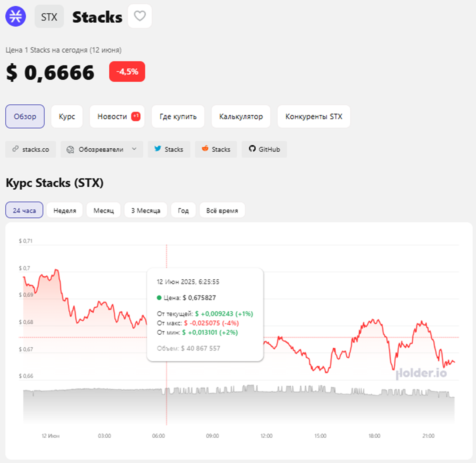The height and width of the screenshot is (463, 476).
Task: Click the Курс Stacks (STX) heading
Action: (55, 183)
